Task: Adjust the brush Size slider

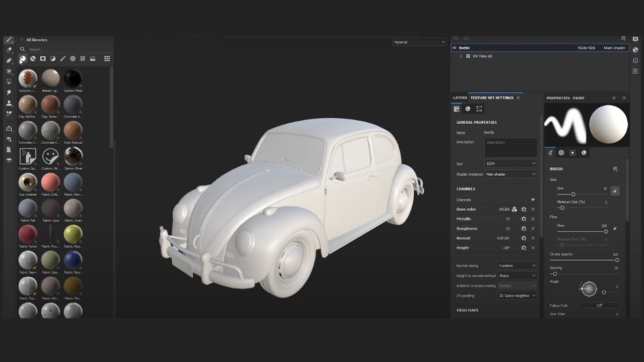Action: point(582,194)
